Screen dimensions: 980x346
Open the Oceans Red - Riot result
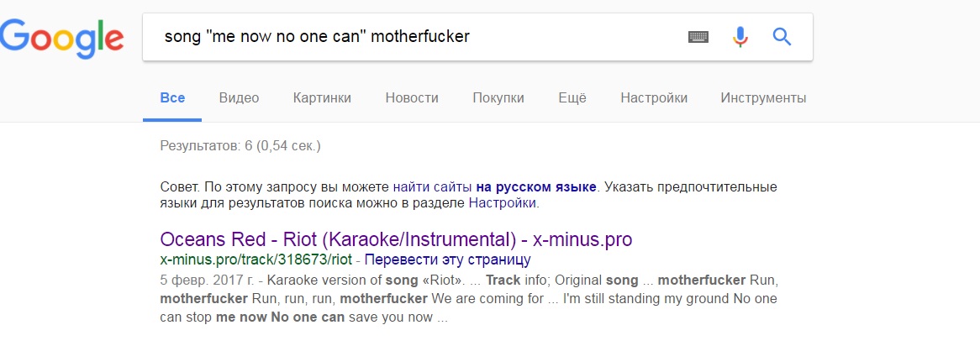click(x=396, y=239)
